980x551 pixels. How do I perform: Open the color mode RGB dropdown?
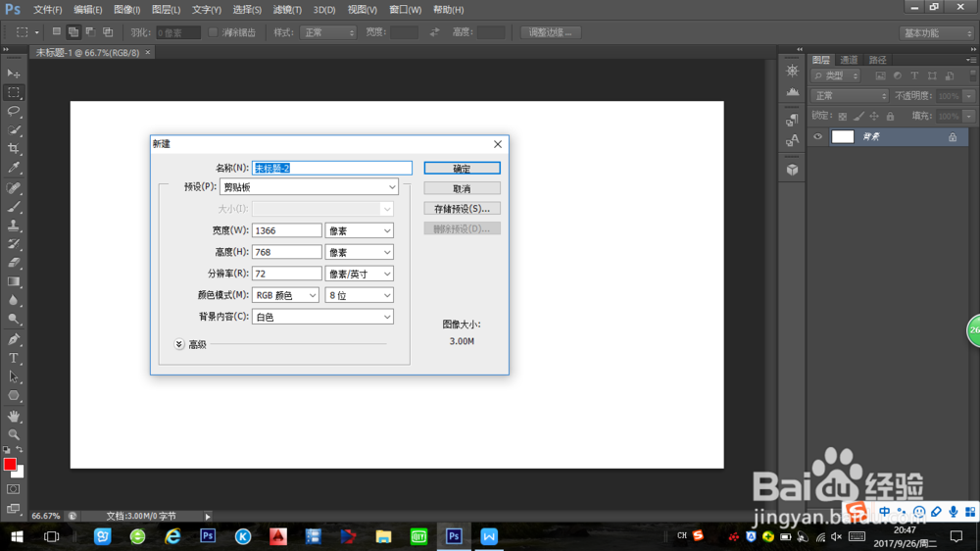tap(285, 295)
